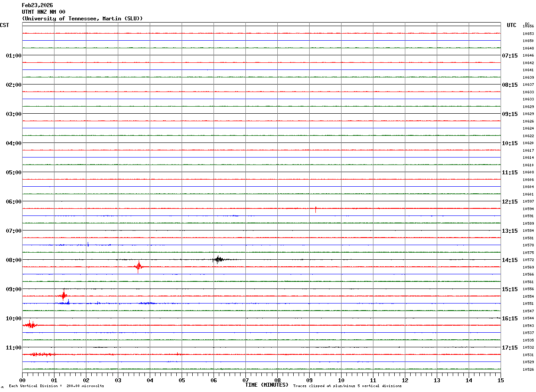Screen dimensions: 536x392
Task: Click the black seismic burst on the 08:00 trace
Action: coord(219,260)
